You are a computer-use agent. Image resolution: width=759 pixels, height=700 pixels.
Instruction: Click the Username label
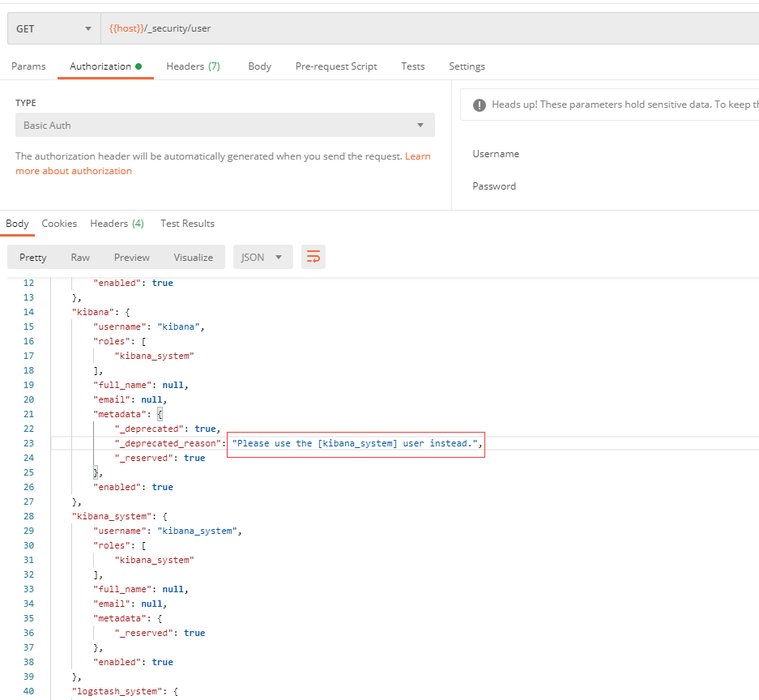pos(496,154)
